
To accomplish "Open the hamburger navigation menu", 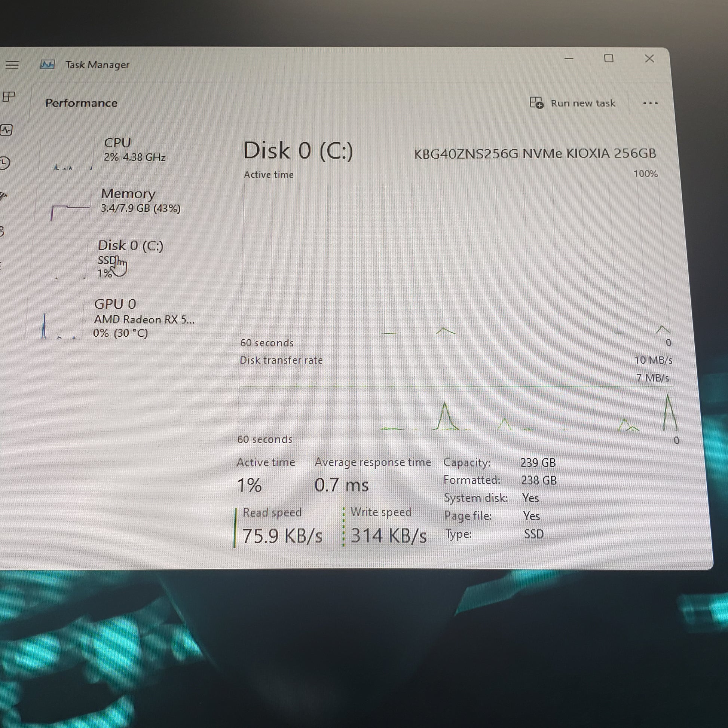I will point(12,65).
